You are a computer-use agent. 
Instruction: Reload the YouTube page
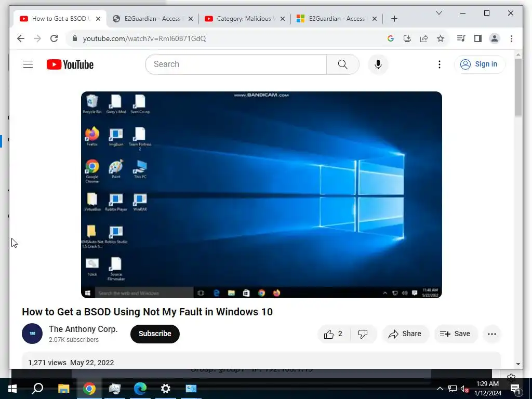tap(54, 38)
